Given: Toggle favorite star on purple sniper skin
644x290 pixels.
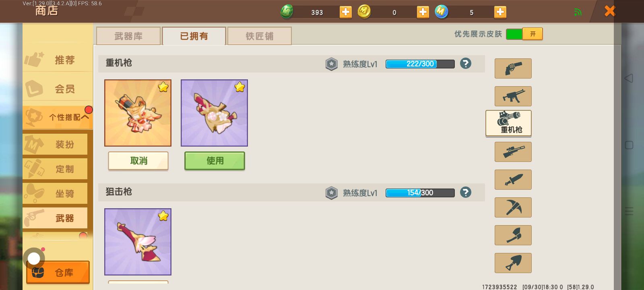Looking at the screenshot, I should point(163,216).
